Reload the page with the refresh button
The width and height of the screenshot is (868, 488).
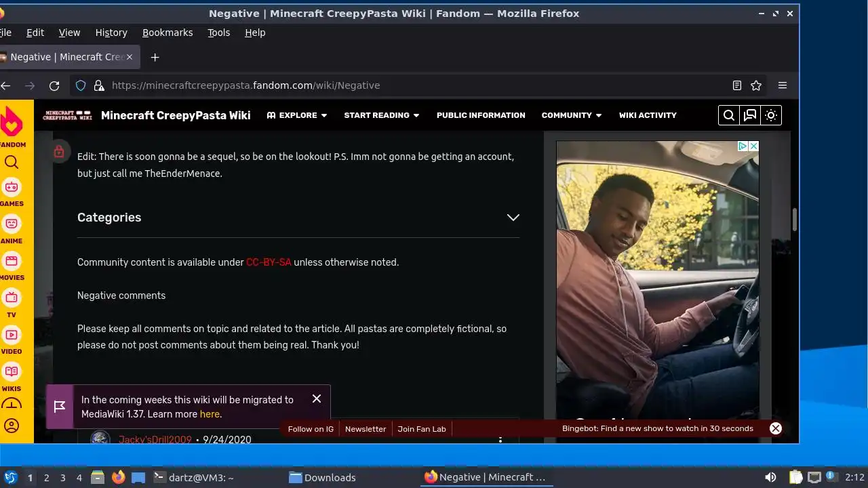(54, 85)
